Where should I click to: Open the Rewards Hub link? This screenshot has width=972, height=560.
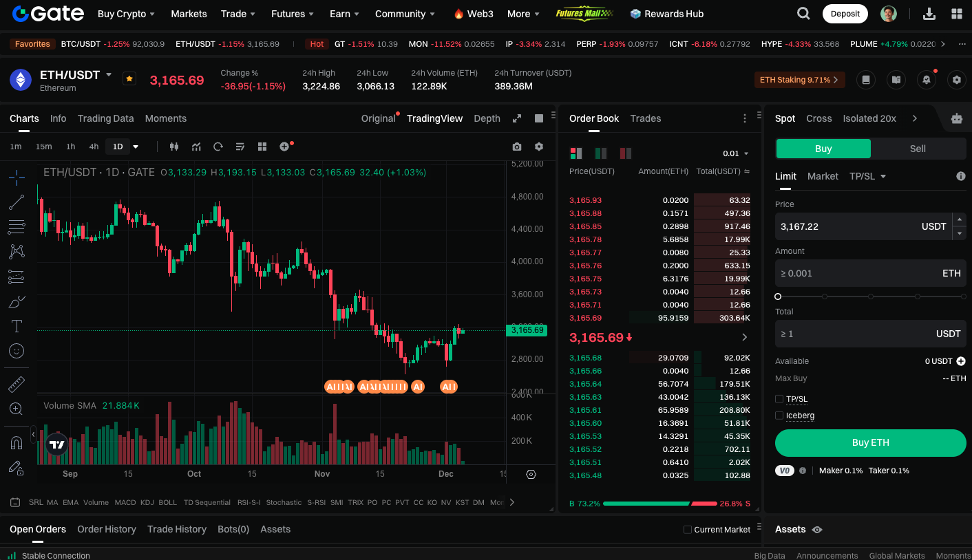pos(666,14)
